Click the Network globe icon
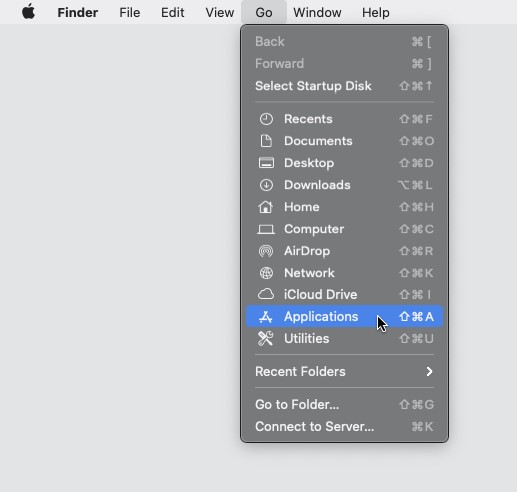Image resolution: width=517 pixels, height=492 pixels. pyautogui.click(x=266, y=273)
